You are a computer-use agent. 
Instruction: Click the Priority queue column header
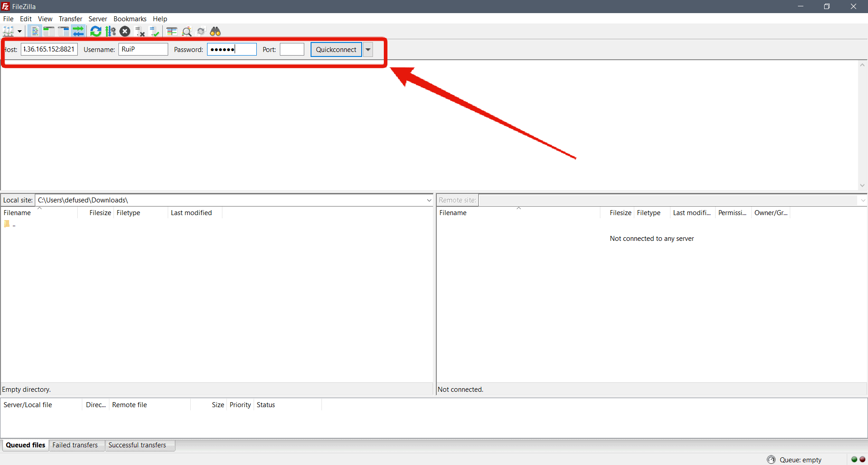tap(240, 405)
